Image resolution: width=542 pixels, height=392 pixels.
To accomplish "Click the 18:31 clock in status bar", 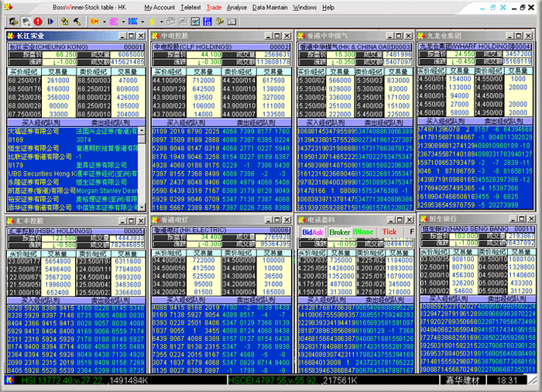I will coord(506,380).
